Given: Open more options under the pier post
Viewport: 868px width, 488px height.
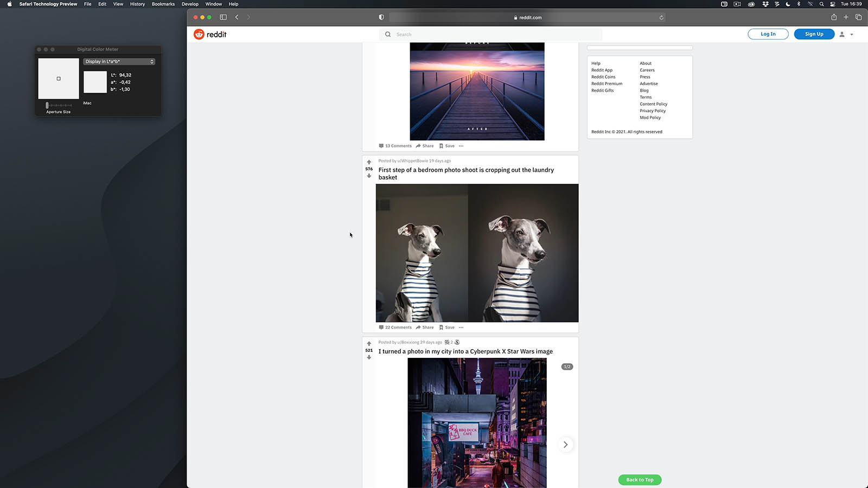Looking at the screenshot, I should (461, 146).
